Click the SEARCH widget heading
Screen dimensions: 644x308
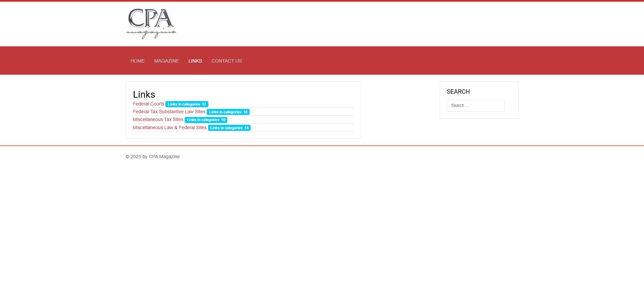pyautogui.click(x=458, y=92)
